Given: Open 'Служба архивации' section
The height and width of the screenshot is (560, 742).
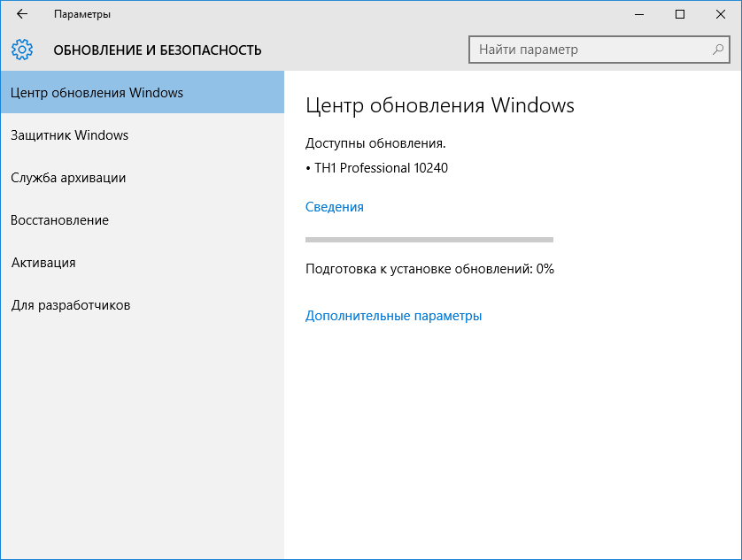Looking at the screenshot, I should click(x=143, y=177).
